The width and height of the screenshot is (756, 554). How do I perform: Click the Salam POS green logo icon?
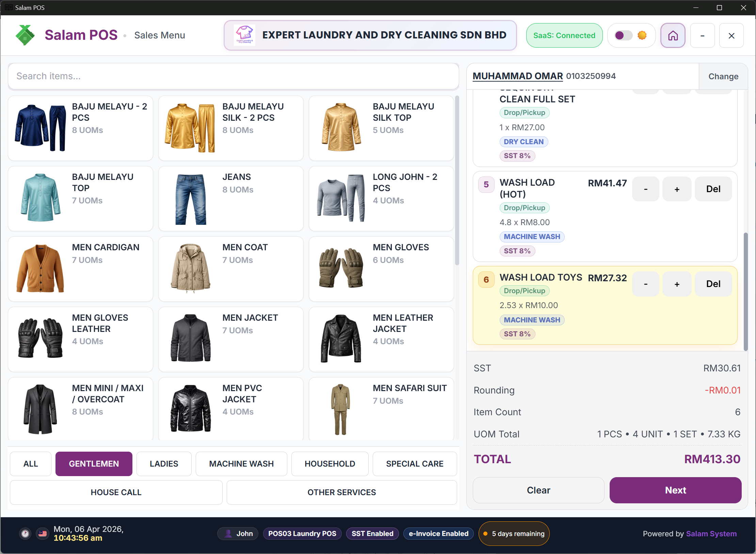pyautogui.click(x=25, y=35)
